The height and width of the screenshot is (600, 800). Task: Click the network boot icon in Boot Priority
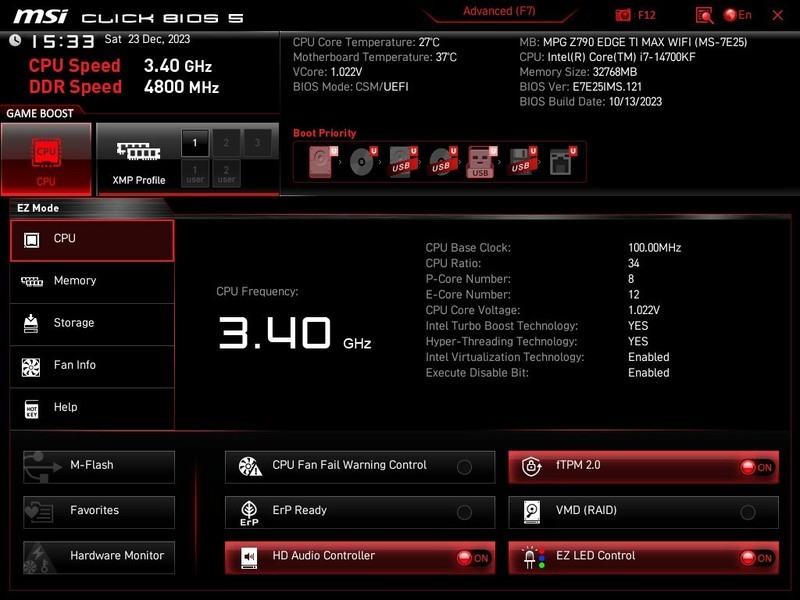pos(559,160)
